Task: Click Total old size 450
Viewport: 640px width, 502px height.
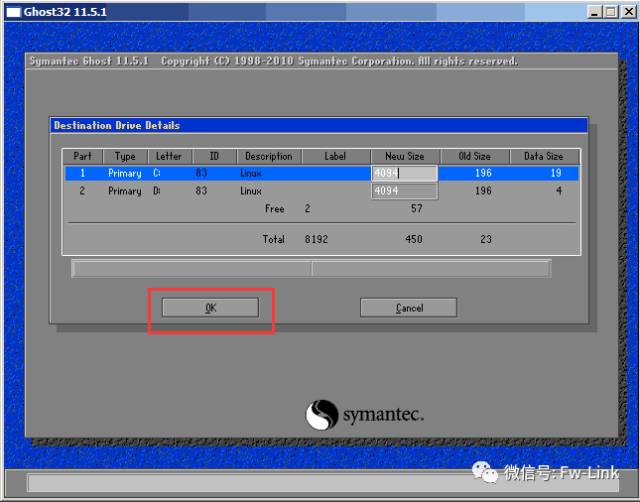Action: (414, 239)
